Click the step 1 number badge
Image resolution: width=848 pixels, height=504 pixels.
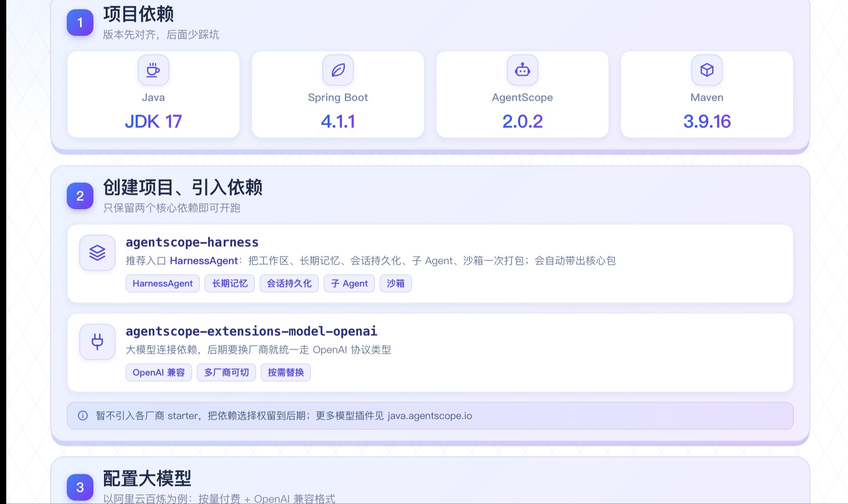point(80,22)
